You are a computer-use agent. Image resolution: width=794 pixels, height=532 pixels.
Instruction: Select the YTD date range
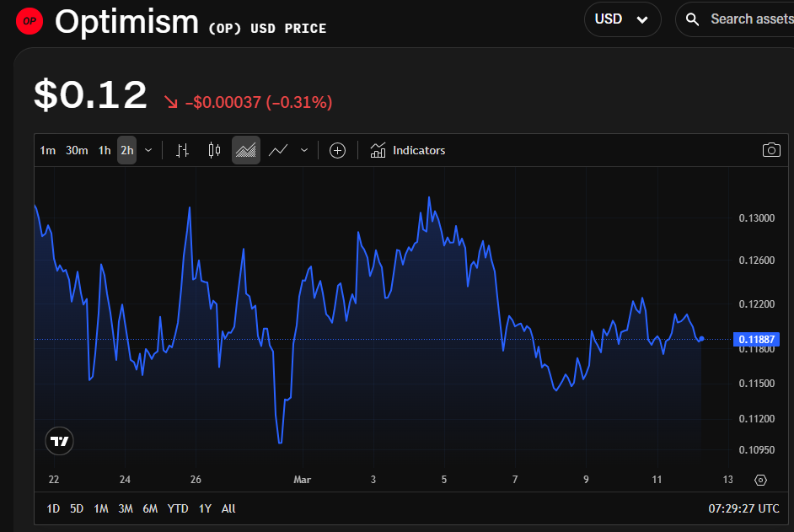point(178,508)
